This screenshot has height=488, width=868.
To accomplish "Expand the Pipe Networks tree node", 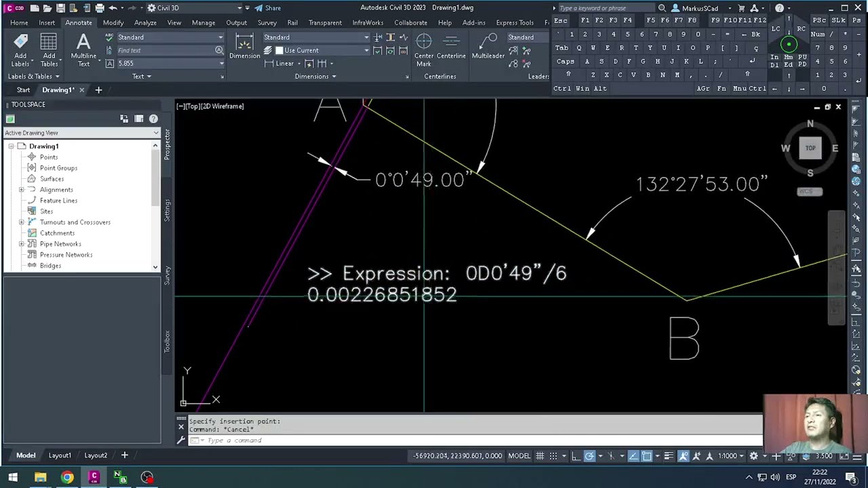I will pos(21,244).
